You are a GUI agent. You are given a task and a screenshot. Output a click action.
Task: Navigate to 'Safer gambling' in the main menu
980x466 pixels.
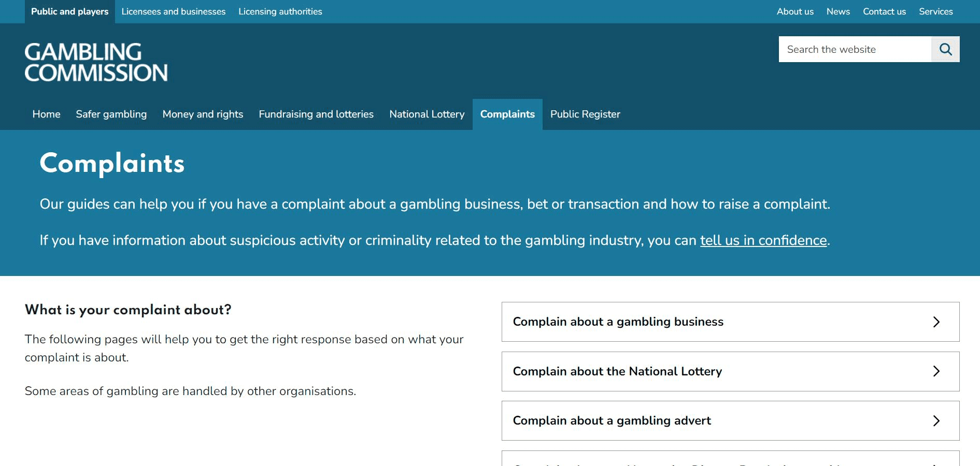click(111, 114)
